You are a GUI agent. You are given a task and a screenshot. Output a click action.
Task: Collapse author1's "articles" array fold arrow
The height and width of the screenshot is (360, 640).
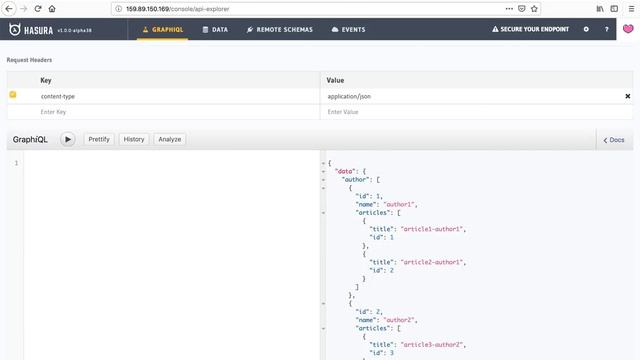[x=323, y=213]
